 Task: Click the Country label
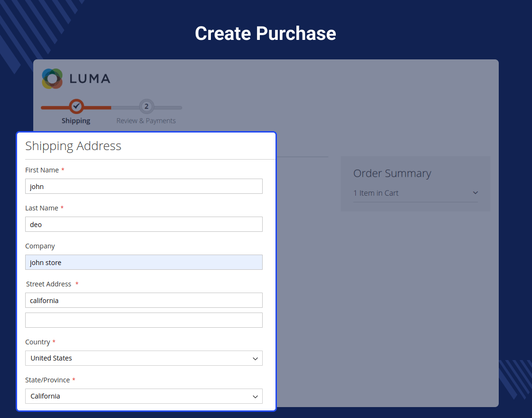point(38,342)
